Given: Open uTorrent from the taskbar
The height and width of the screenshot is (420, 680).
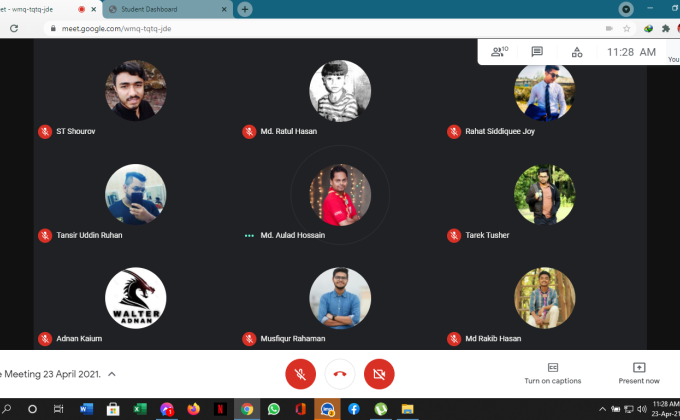Looking at the screenshot, I should click(x=381, y=409).
